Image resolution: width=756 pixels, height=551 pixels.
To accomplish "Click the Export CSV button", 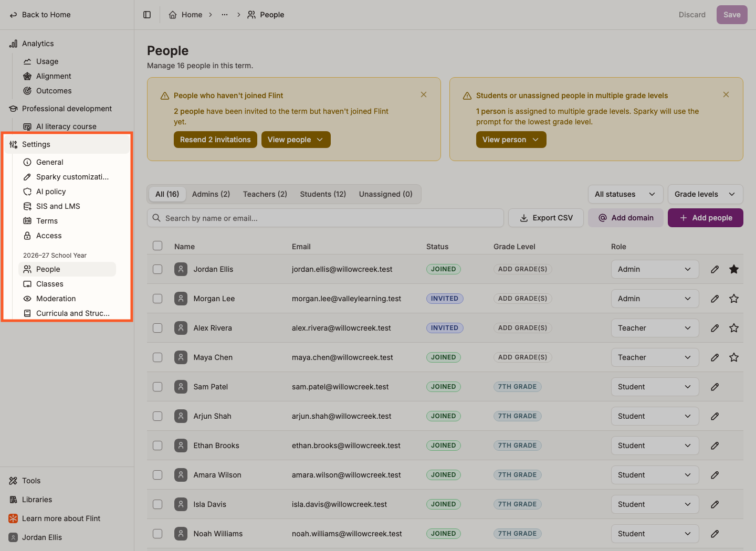I will 546,218.
